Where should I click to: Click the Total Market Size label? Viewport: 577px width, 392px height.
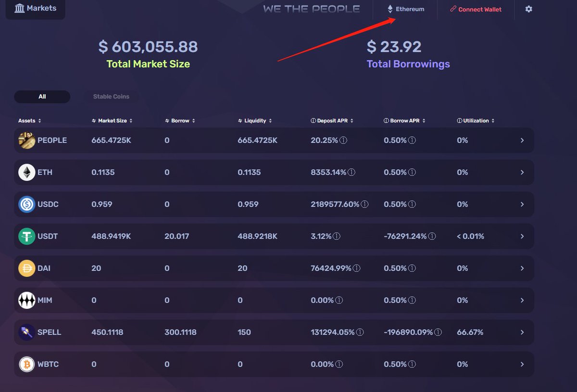[148, 64]
